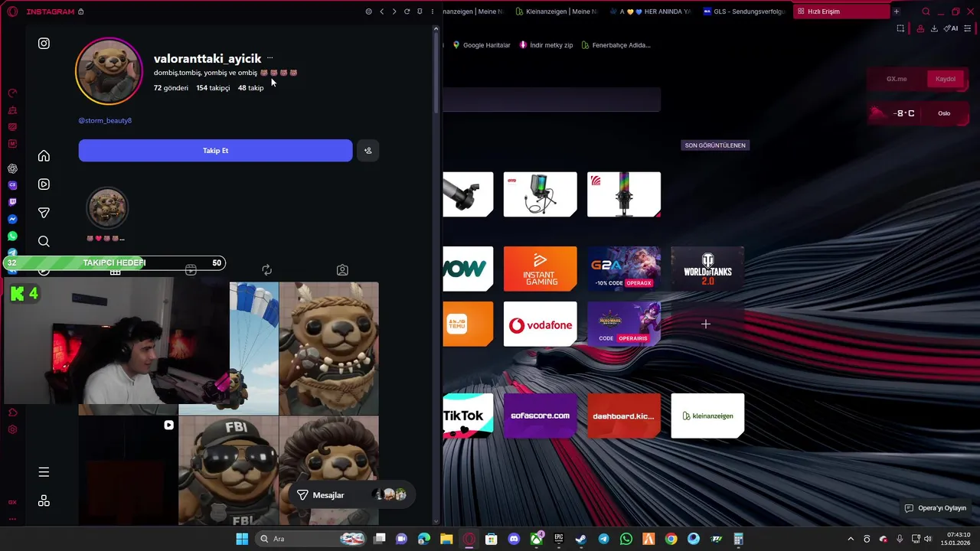Switch to HER ANINDA tab

(x=649, y=11)
